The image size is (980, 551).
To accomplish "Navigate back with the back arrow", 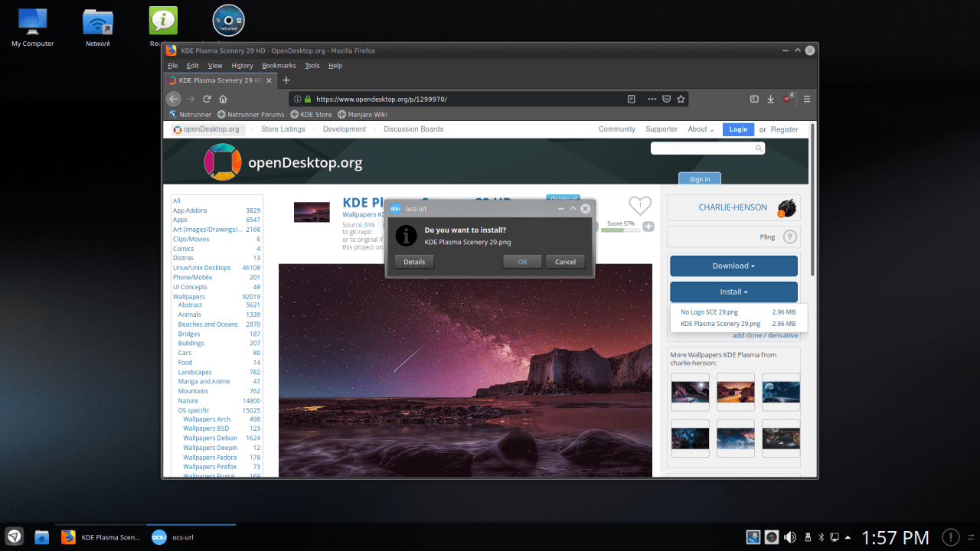I will click(173, 99).
